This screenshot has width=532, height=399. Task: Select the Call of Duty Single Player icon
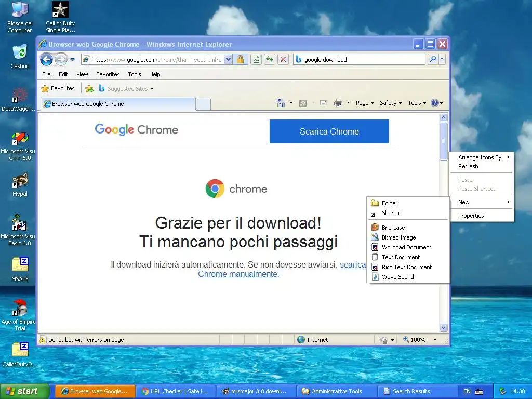click(60, 17)
